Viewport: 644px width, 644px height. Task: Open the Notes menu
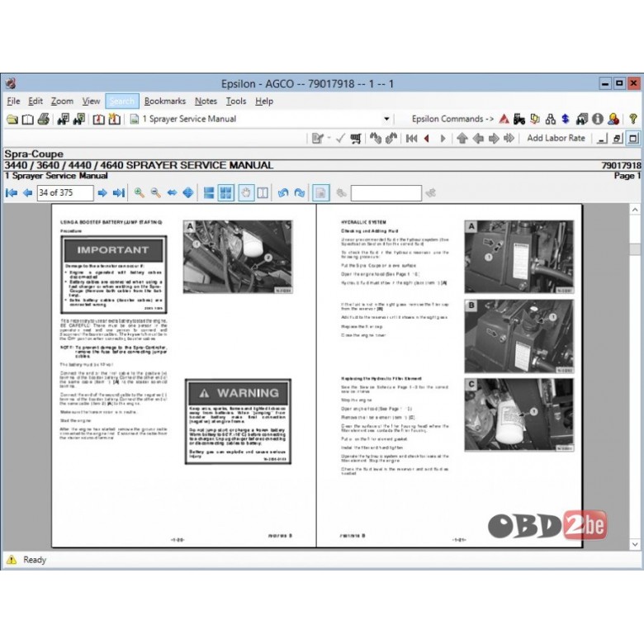pyautogui.click(x=206, y=101)
